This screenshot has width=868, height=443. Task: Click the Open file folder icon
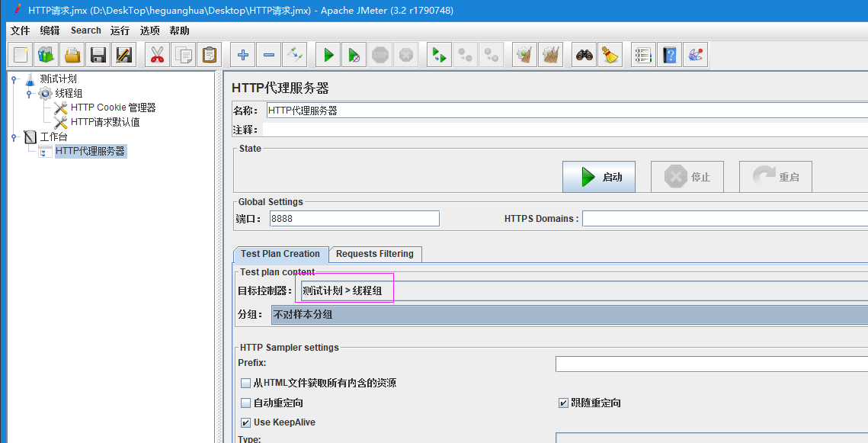coord(72,55)
